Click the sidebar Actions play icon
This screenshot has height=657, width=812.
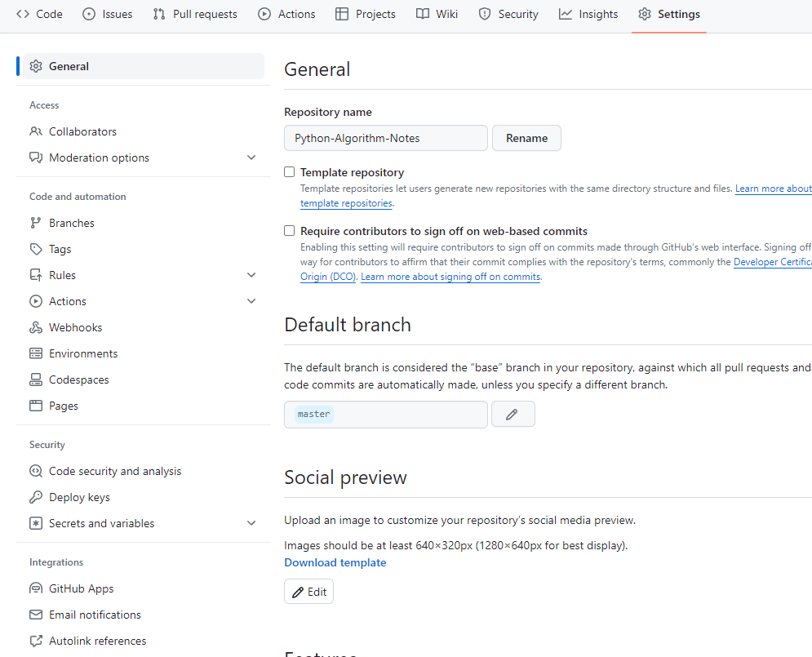36,301
